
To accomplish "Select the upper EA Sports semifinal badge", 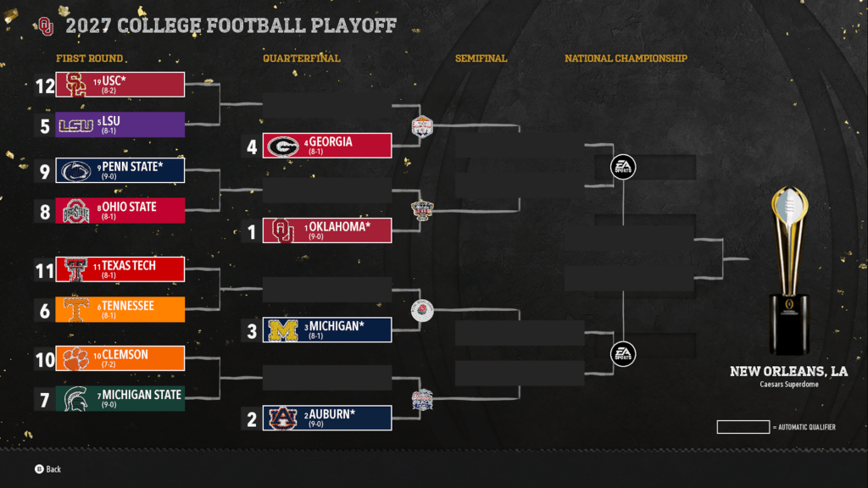I will pyautogui.click(x=623, y=167).
